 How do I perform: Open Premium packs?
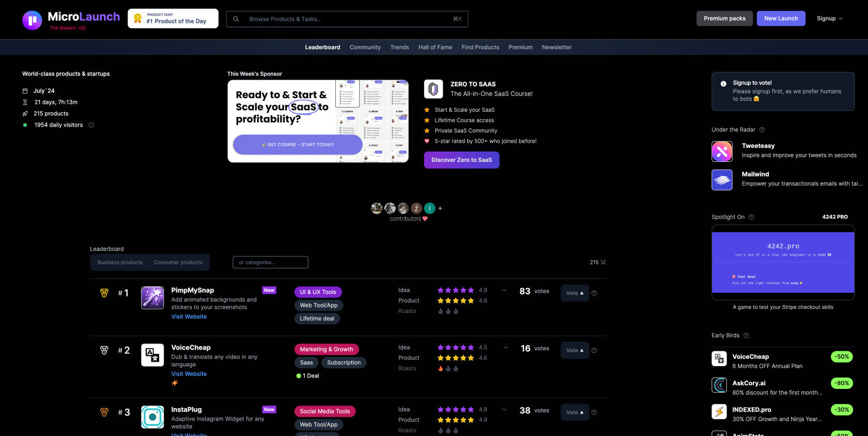point(724,18)
